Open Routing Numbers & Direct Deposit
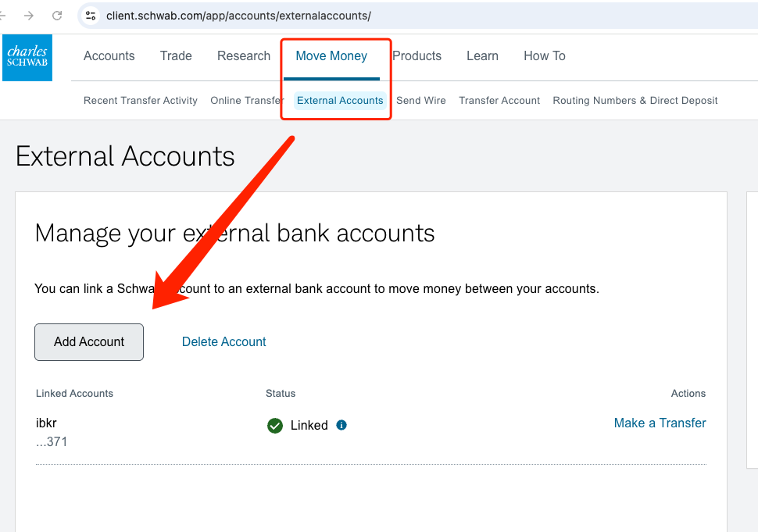Screen dimensions: 758x532 (635, 101)
